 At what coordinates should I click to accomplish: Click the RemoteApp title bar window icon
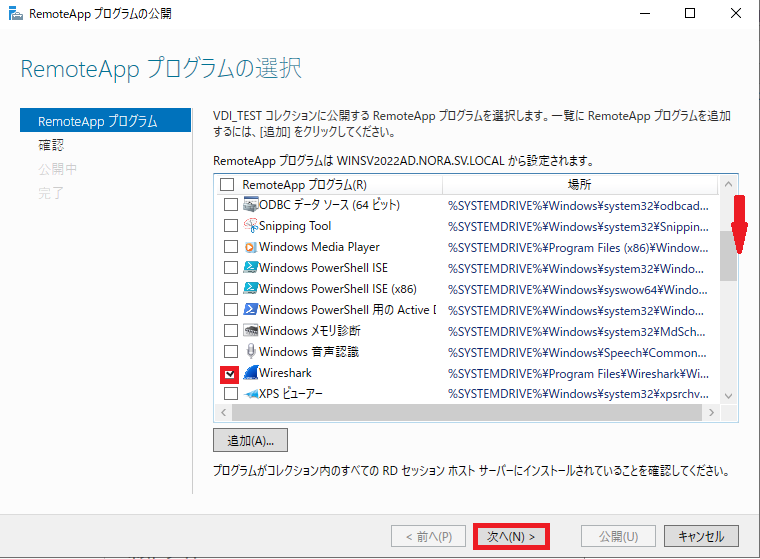pos(16,14)
